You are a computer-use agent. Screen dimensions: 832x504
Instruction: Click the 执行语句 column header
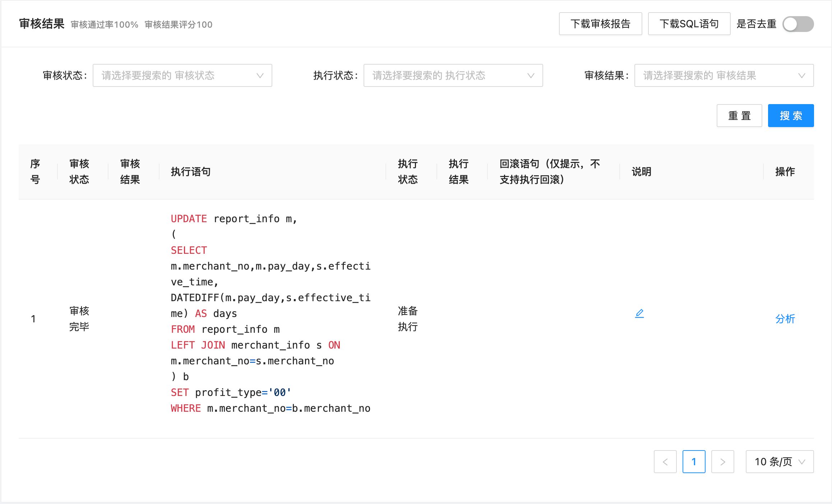point(190,172)
